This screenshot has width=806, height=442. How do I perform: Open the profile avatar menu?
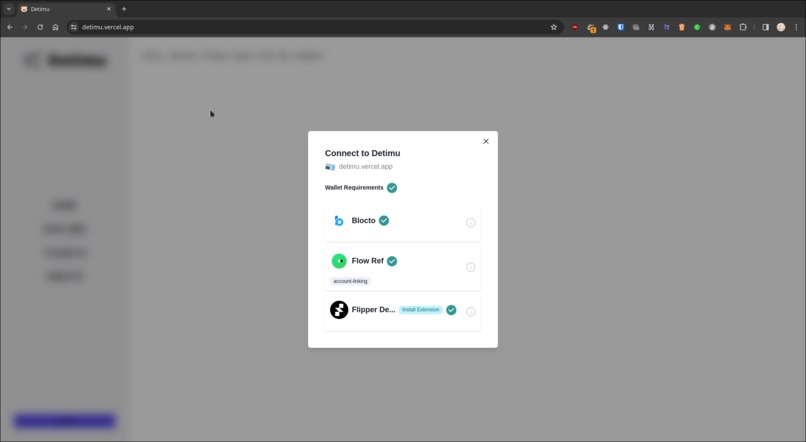(x=781, y=27)
